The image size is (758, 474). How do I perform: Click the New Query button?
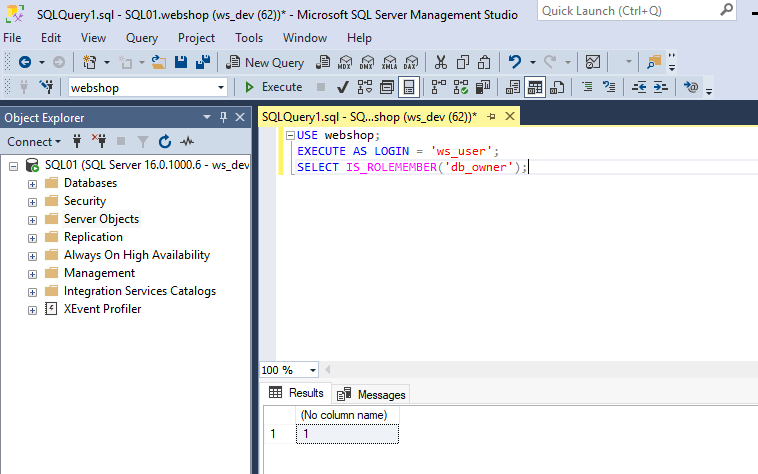coord(265,62)
